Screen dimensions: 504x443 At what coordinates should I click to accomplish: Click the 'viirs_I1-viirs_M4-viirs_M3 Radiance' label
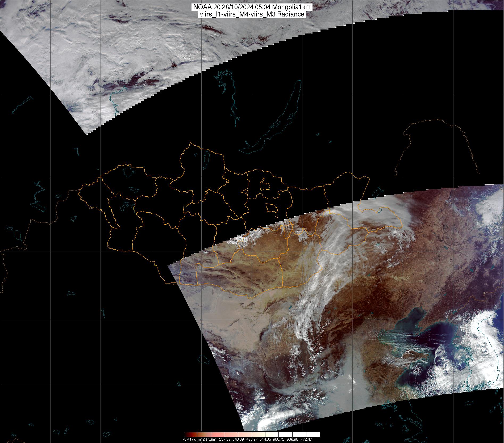(x=252, y=14)
